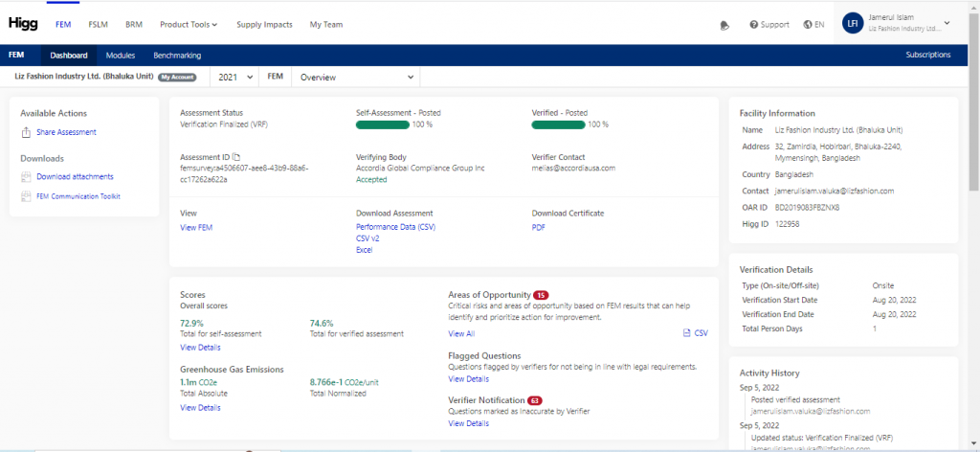
Task: Download the PDF certificate
Action: (538, 228)
